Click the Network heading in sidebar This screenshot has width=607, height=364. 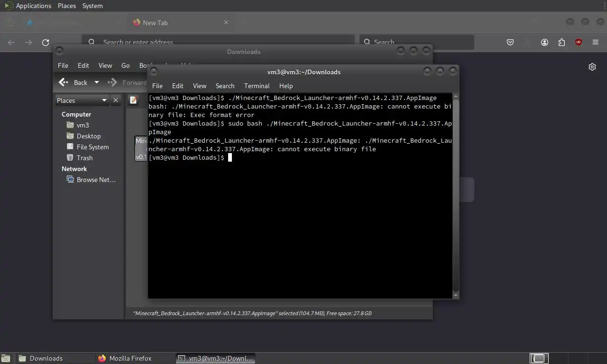(74, 169)
